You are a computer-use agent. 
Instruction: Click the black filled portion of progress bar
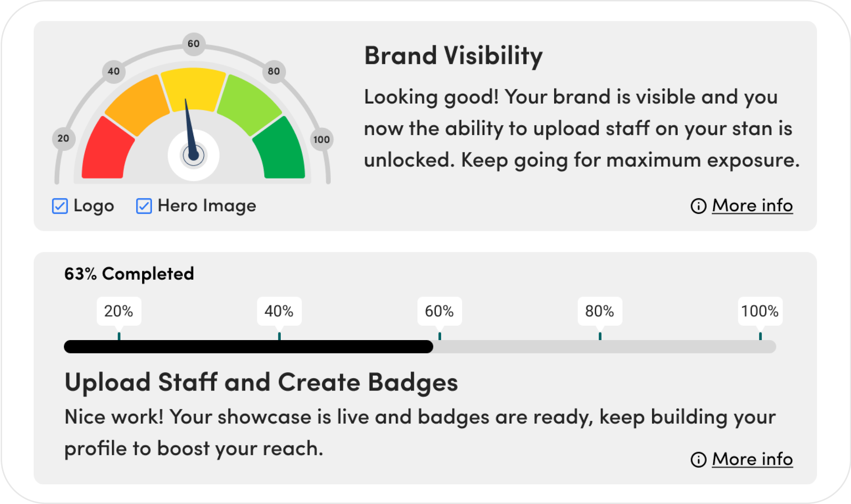tap(248, 347)
